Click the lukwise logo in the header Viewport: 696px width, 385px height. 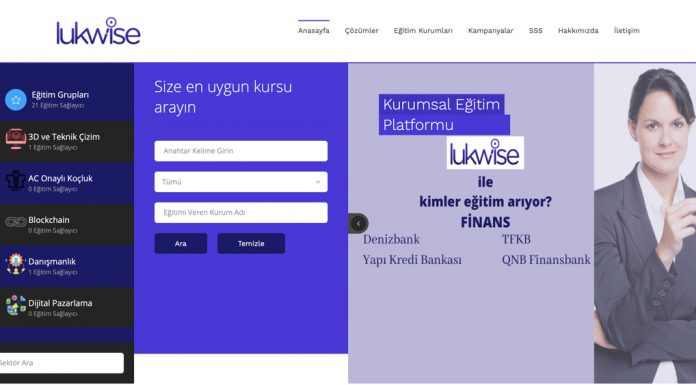[x=98, y=31]
